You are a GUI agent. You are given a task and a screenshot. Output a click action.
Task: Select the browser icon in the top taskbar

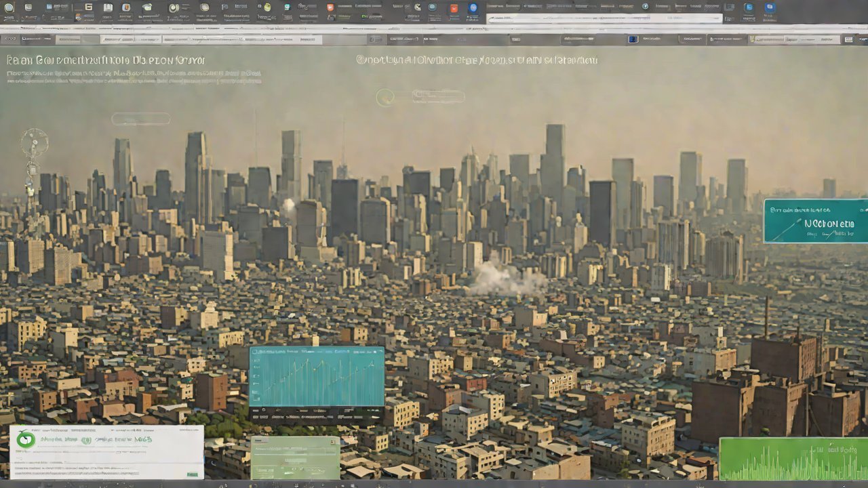(x=473, y=7)
